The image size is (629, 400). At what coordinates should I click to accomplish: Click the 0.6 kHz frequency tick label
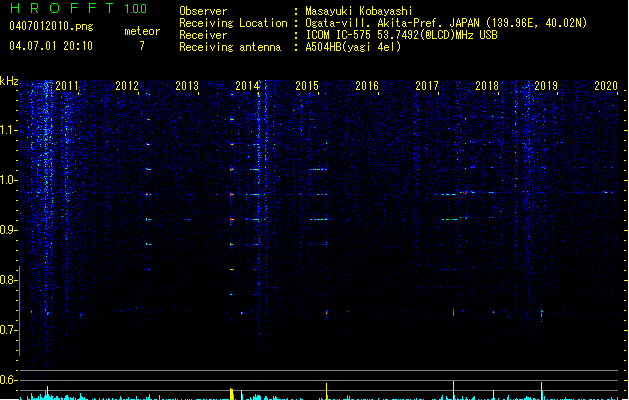click(x=8, y=380)
